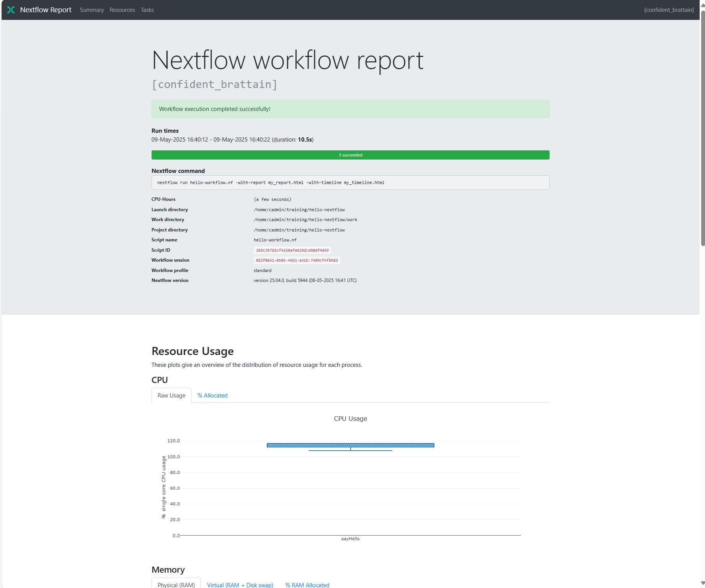Open the Resources section in navbar
Image resolution: width=705 pixels, height=588 pixels.
122,10
